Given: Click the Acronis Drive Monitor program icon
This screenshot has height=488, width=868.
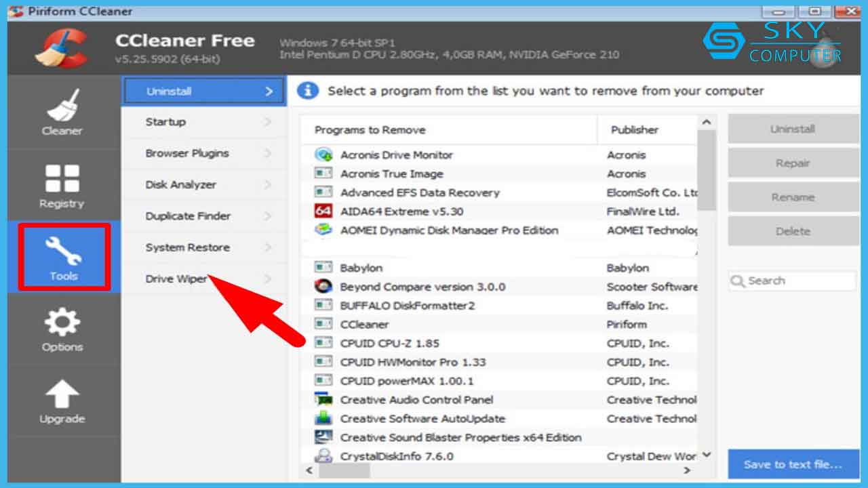Looking at the screenshot, I should pos(323,155).
